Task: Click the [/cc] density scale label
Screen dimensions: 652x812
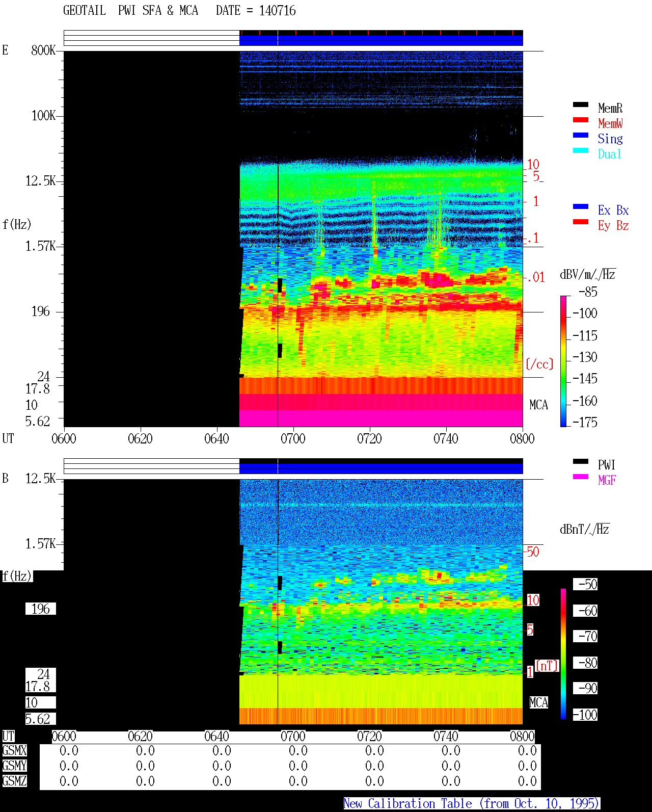Action: (x=539, y=364)
